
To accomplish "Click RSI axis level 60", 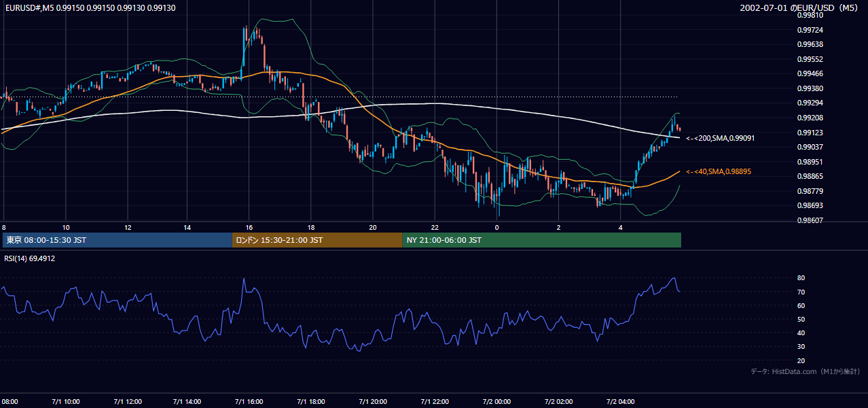I will click(801, 305).
